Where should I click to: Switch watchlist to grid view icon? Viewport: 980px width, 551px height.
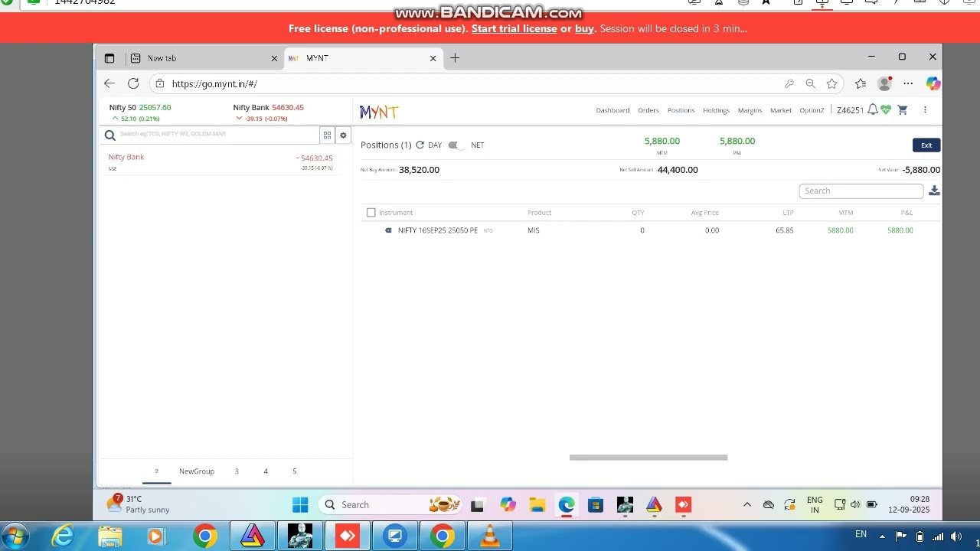click(327, 135)
